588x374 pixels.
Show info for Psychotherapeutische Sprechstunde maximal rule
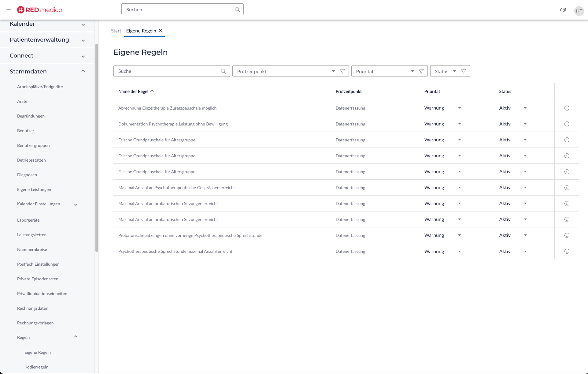pyautogui.click(x=567, y=251)
